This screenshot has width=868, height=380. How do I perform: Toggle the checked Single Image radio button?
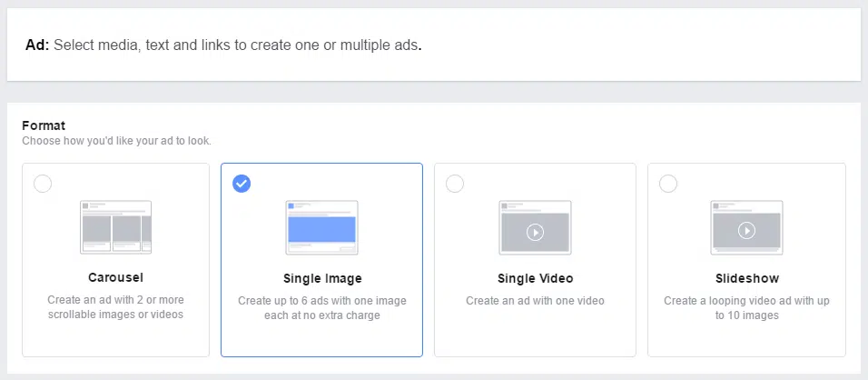click(x=242, y=184)
